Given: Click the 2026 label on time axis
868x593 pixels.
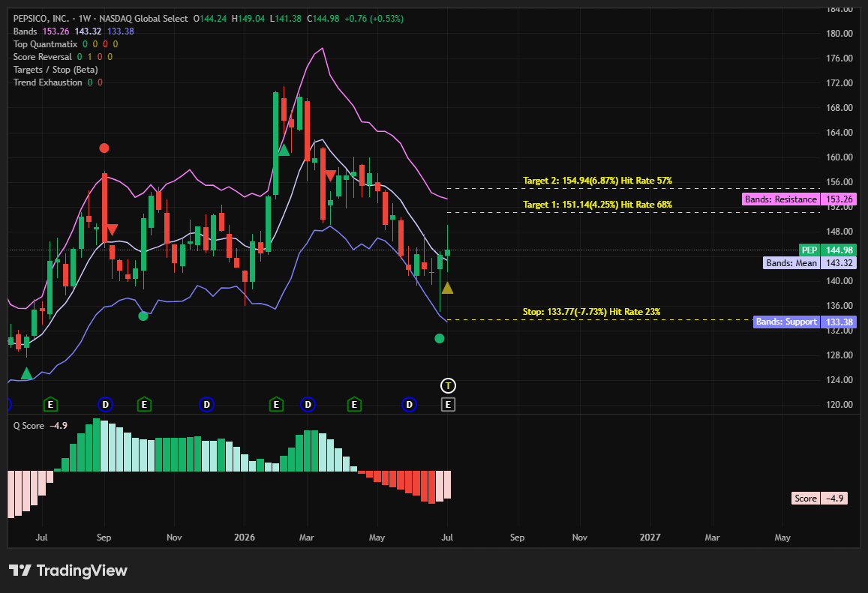Looking at the screenshot, I should coord(245,537).
